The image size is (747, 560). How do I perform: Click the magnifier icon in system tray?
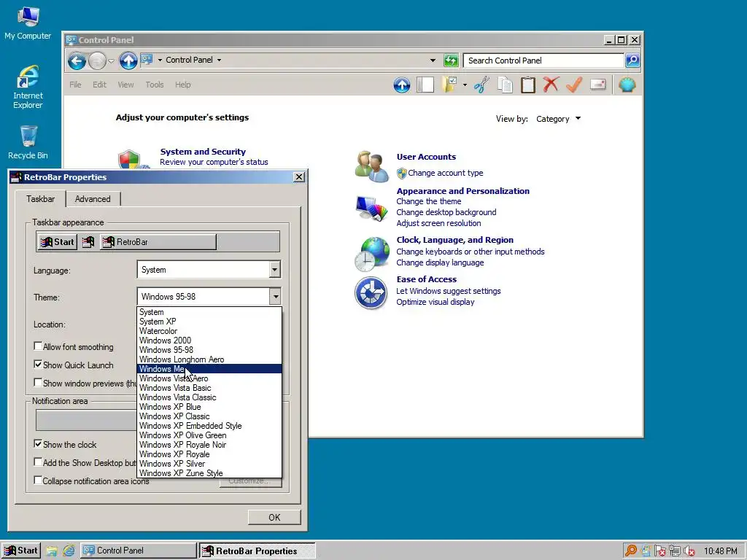tap(630, 551)
